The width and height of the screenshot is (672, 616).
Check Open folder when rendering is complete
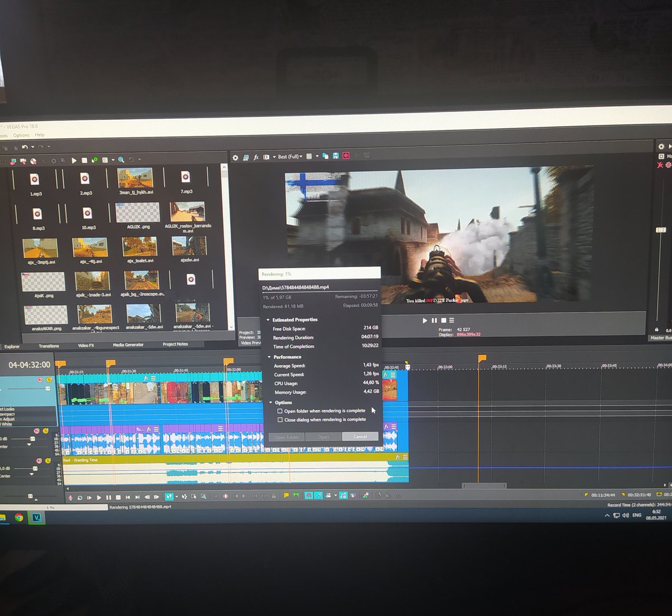[x=279, y=410]
